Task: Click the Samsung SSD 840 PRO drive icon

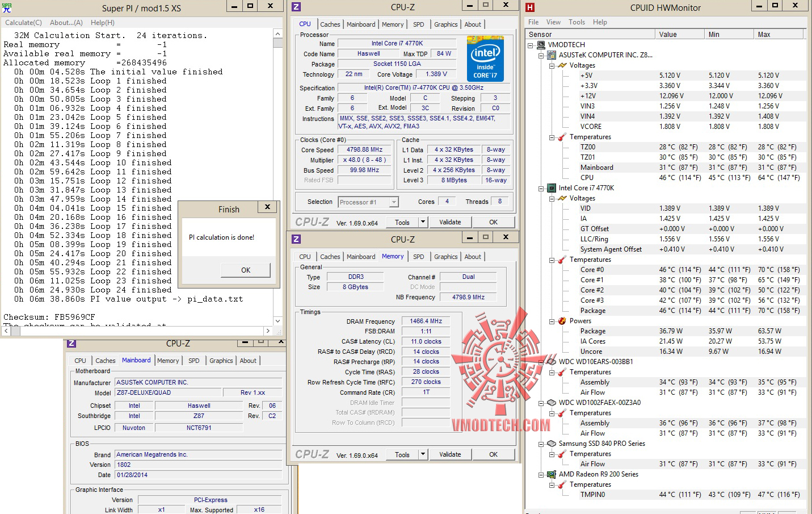Action: (x=551, y=444)
